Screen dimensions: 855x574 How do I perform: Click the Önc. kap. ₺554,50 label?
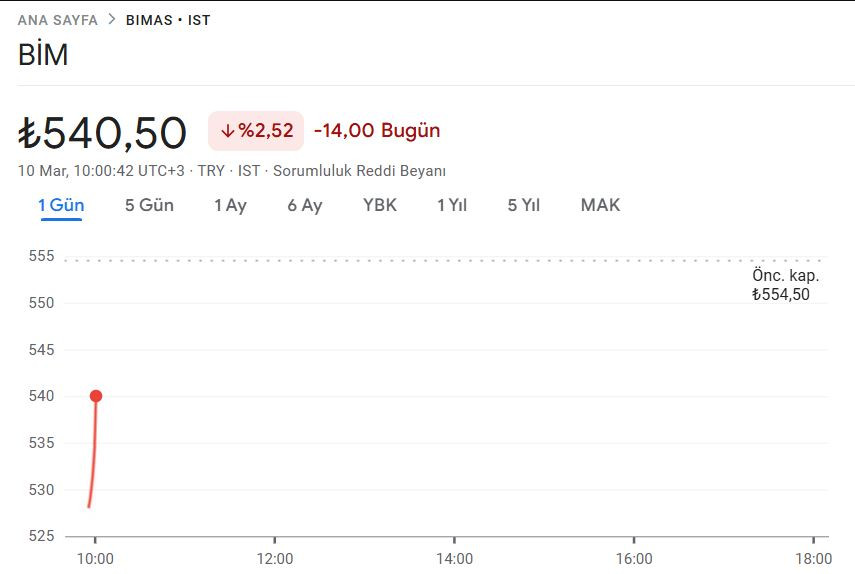785,285
